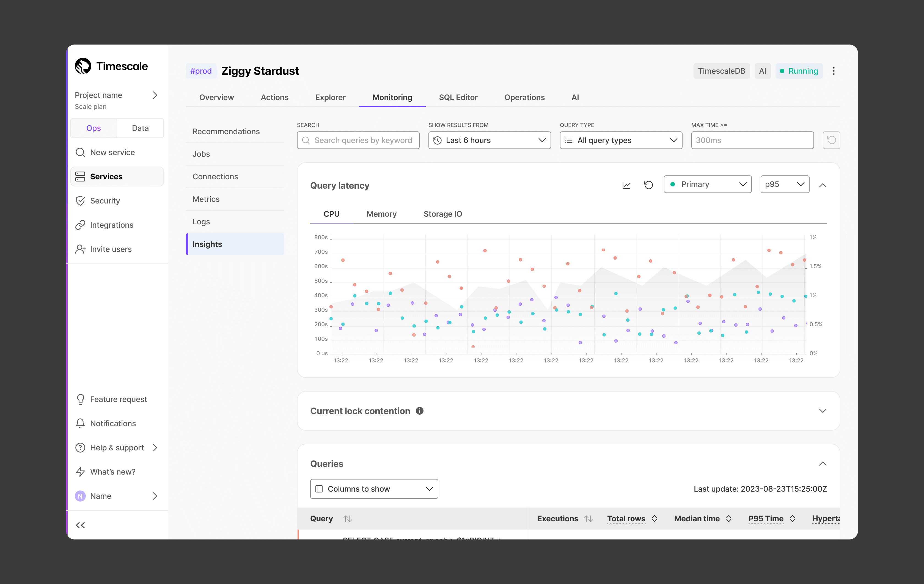This screenshot has width=924, height=584.
Task: Click the Feature request lightbulb icon
Action: pyautogui.click(x=80, y=400)
